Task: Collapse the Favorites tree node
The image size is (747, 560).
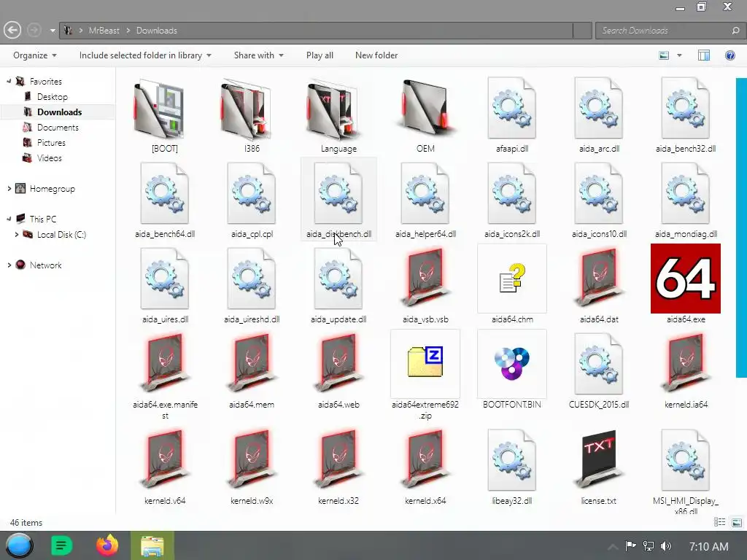Action: click(x=9, y=82)
